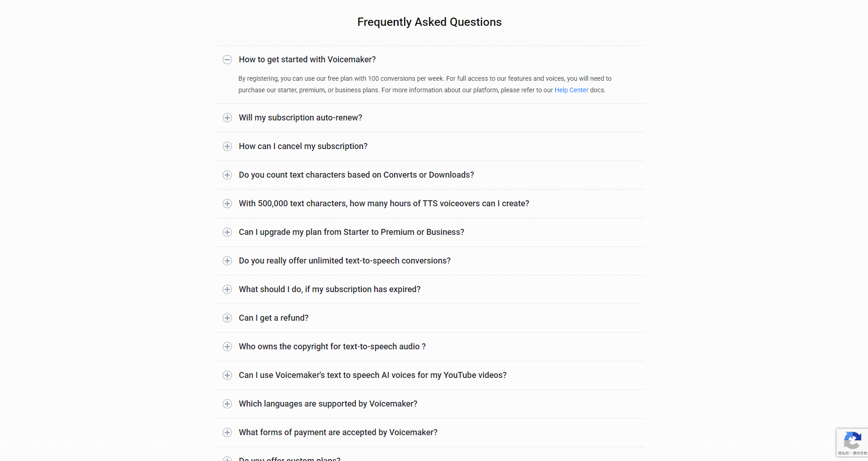
Task: Expand 'Which languages are supported by Voicemaker?'
Action: tap(328, 404)
